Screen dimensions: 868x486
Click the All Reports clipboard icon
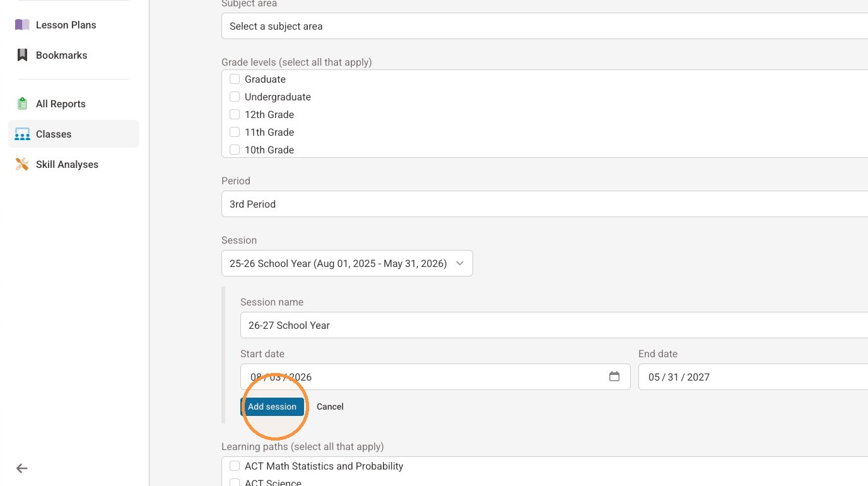(x=22, y=104)
